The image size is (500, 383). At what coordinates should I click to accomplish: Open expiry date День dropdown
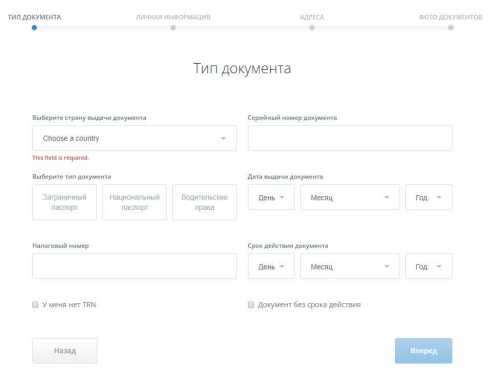pos(271,266)
